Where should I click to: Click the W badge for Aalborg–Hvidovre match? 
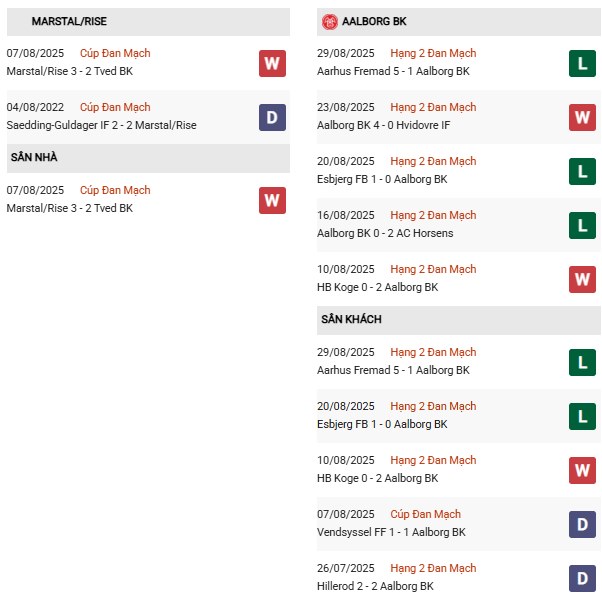coord(582,117)
